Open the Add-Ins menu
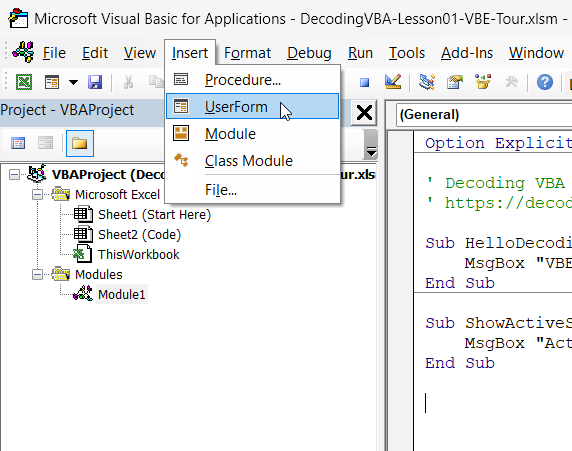Image resolution: width=572 pixels, height=451 pixels. point(467,53)
